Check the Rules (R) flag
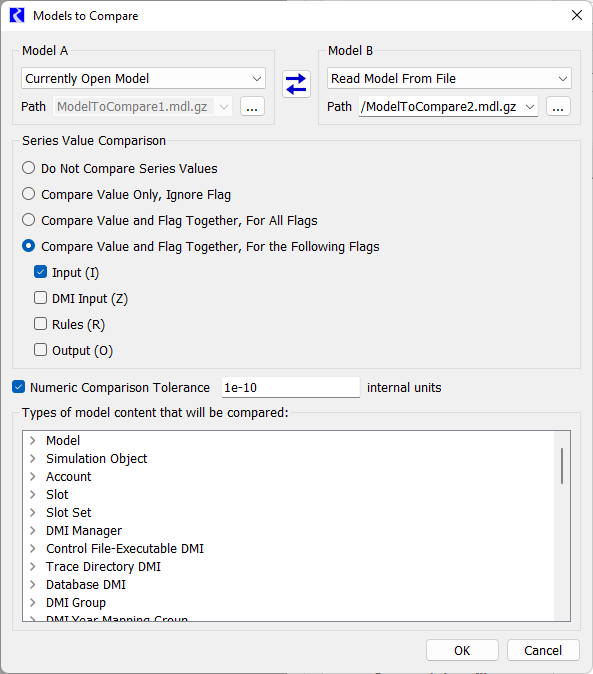The width and height of the screenshot is (593, 674). [x=40, y=324]
